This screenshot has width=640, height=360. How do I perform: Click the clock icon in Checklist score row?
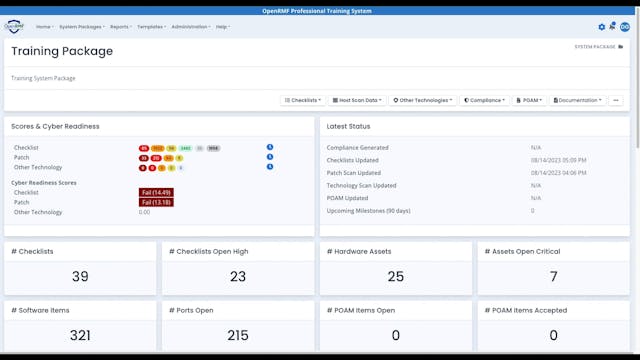(270, 147)
